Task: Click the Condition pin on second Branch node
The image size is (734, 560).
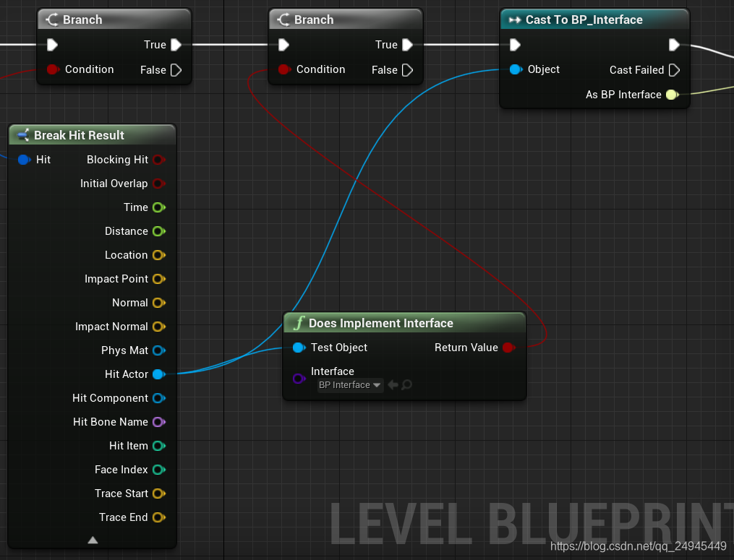Action: point(283,69)
